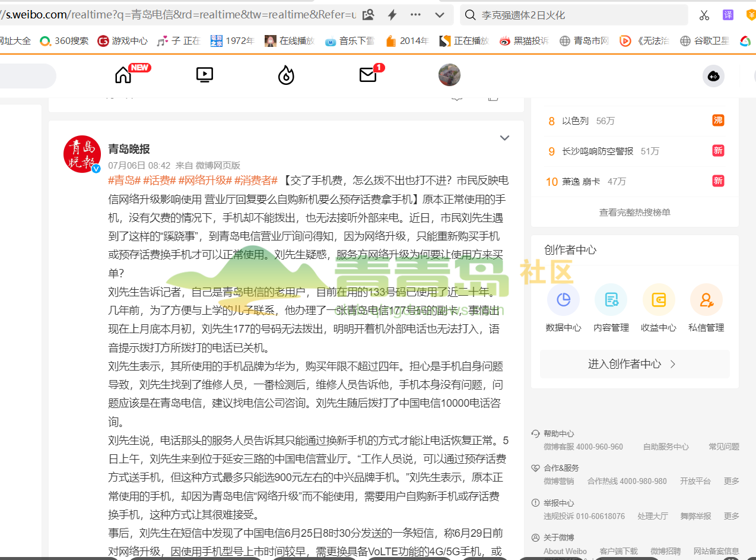Click the post timestamp 07月06日 08:42
This screenshot has width=756, height=560.
(139, 166)
